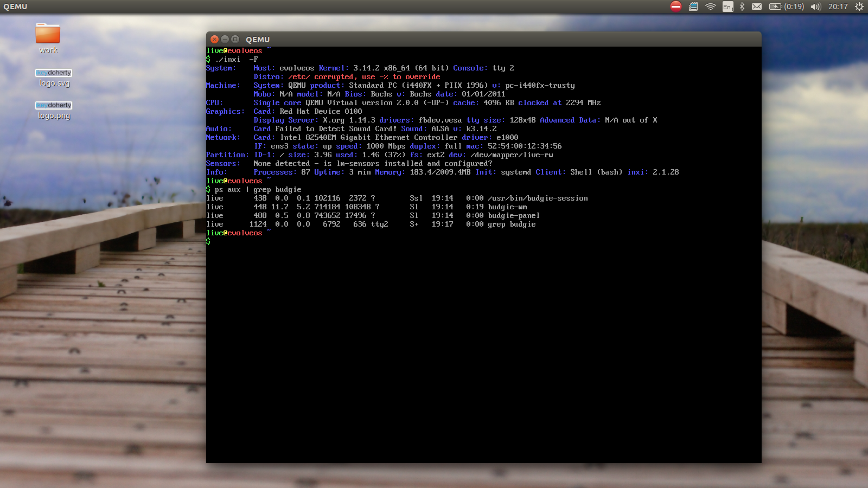
Task: Click the 'Graphics:' label in terminal
Action: click(225, 111)
